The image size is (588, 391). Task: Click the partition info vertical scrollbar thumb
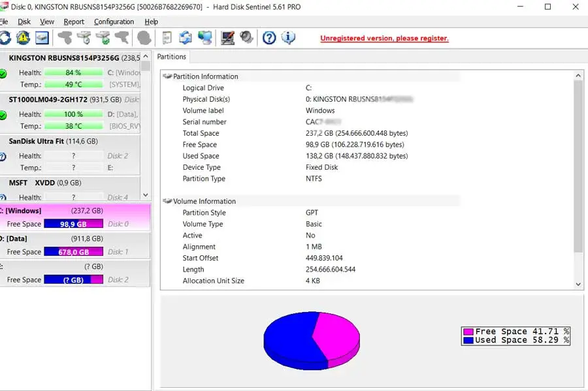coord(578,166)
